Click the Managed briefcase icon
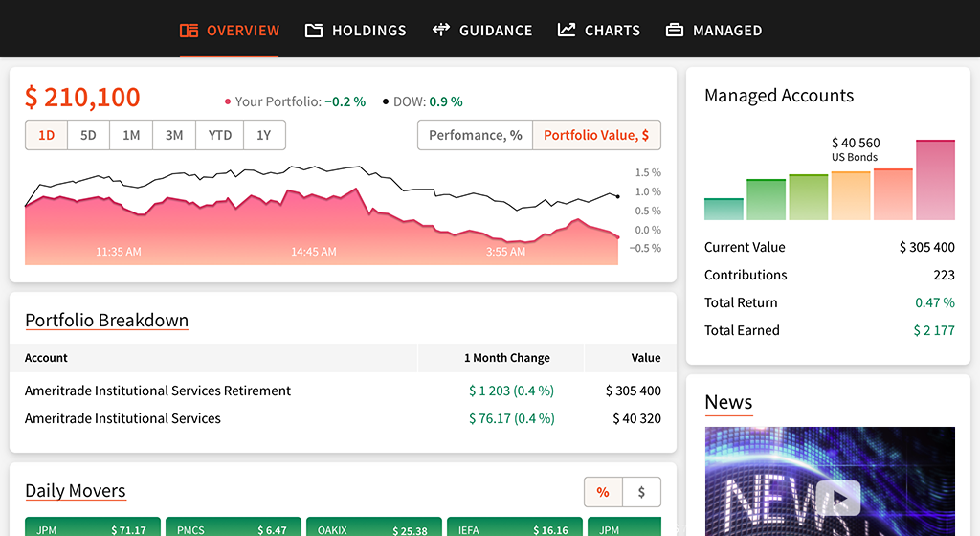This screenshot has width=980, height=536. 675,31
